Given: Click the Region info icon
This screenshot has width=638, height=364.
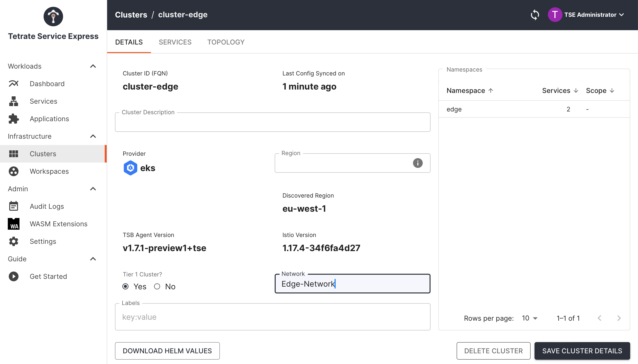Looking at the screenshot, I should (x=418, y=163).
